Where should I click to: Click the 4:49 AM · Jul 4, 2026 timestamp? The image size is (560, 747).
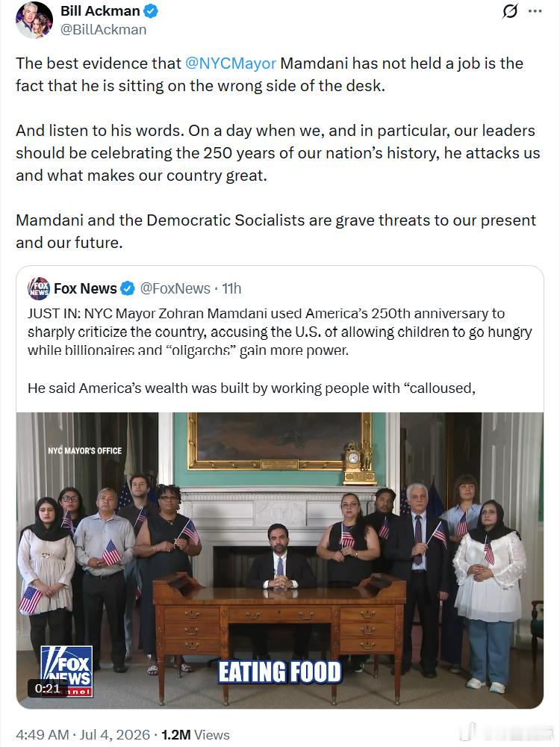83,734
